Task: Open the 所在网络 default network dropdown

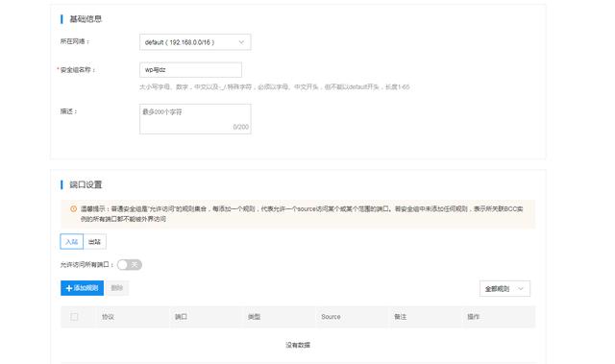Action: (195, 42)
